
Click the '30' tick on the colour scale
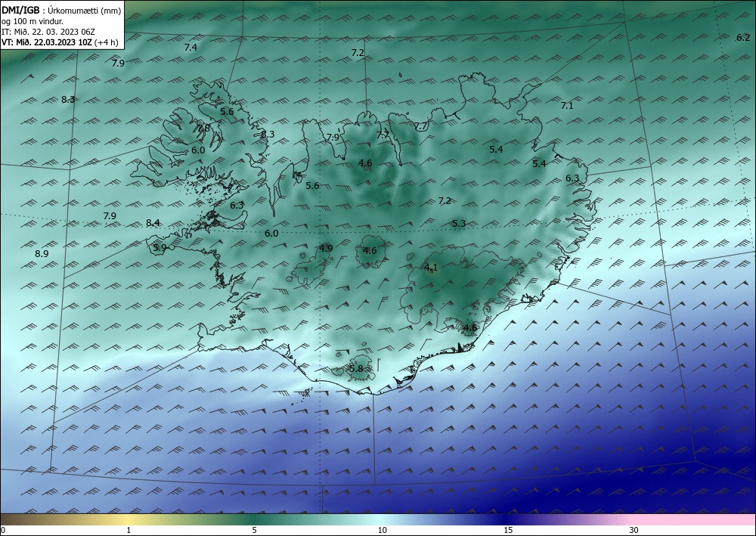tap(634, 530)
